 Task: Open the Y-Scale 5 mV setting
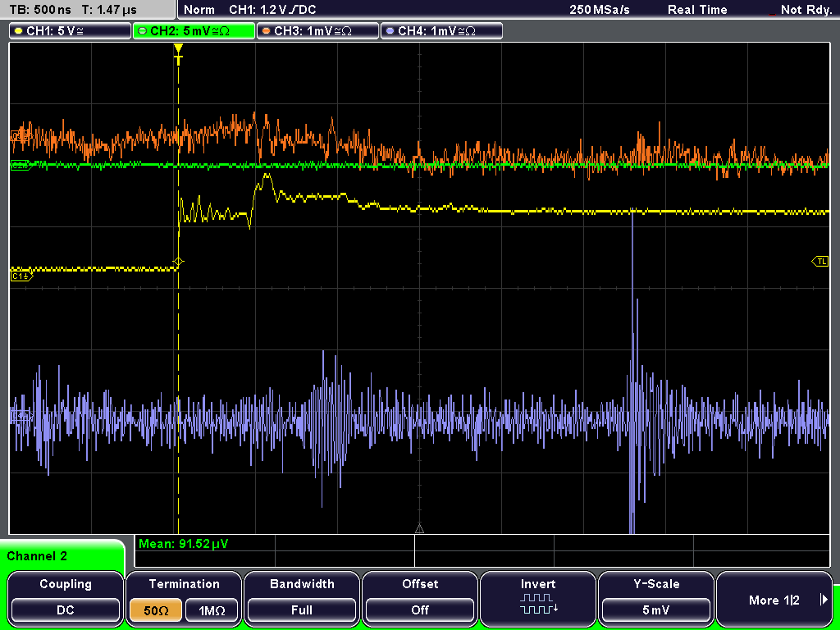coord(655,609)
